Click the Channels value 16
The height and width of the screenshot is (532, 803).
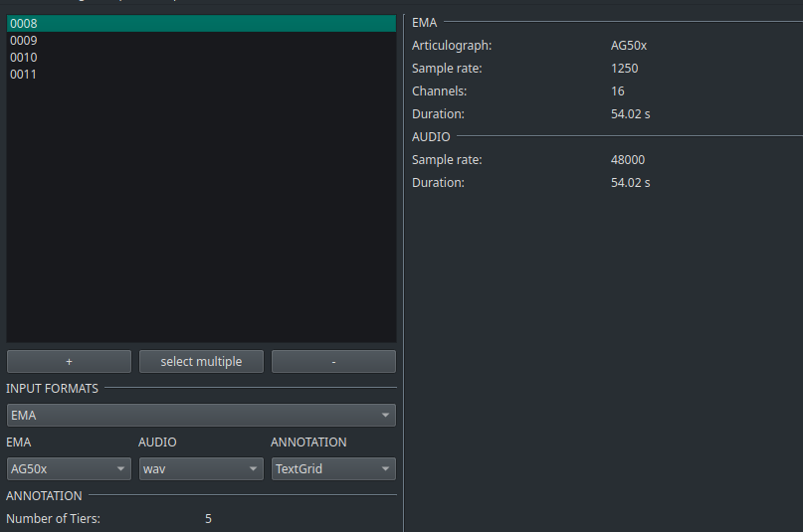[x=618, y=91]
